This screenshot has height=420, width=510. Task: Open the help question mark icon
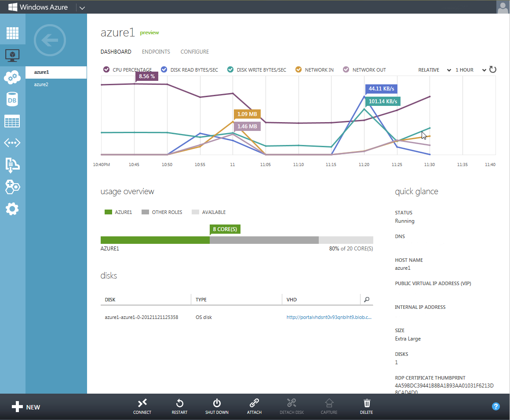point(495,406)
